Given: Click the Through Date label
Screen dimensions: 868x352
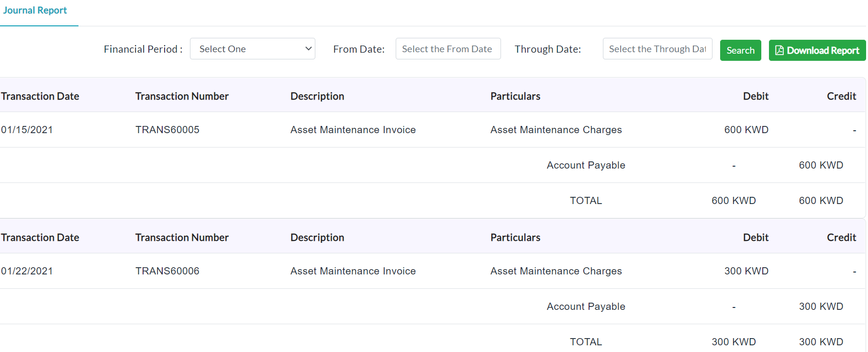Looking at the screenshot, I should [548, 49].
